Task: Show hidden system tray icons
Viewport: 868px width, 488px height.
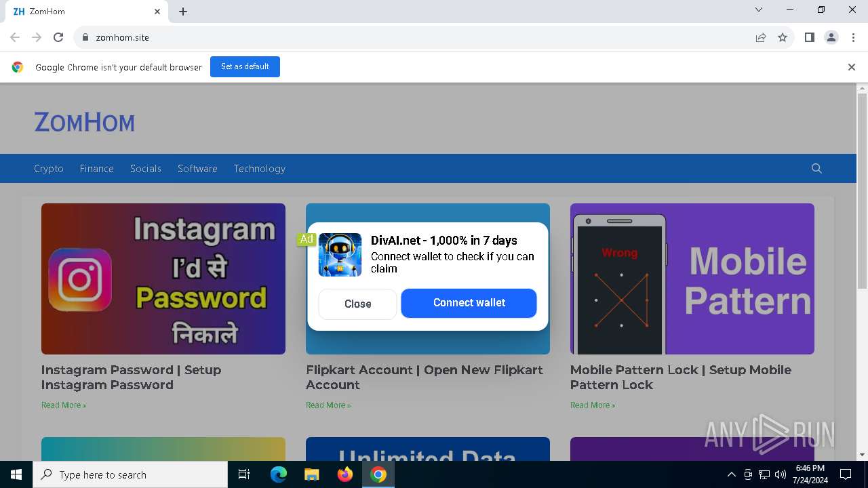Action: 731,474
